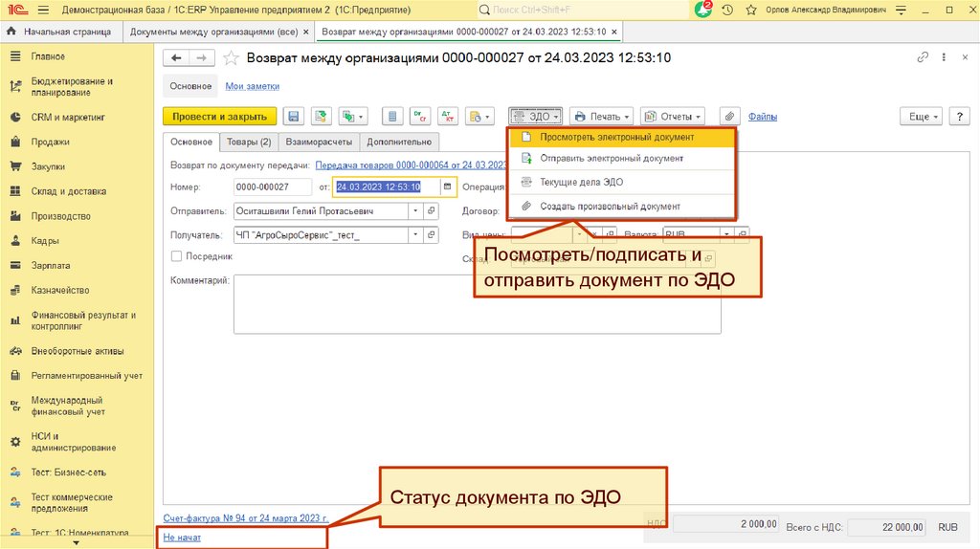The width and height of the screenshot is (980, 549).
Task: Expand the Отчеты dropdown
Action: 673,116
